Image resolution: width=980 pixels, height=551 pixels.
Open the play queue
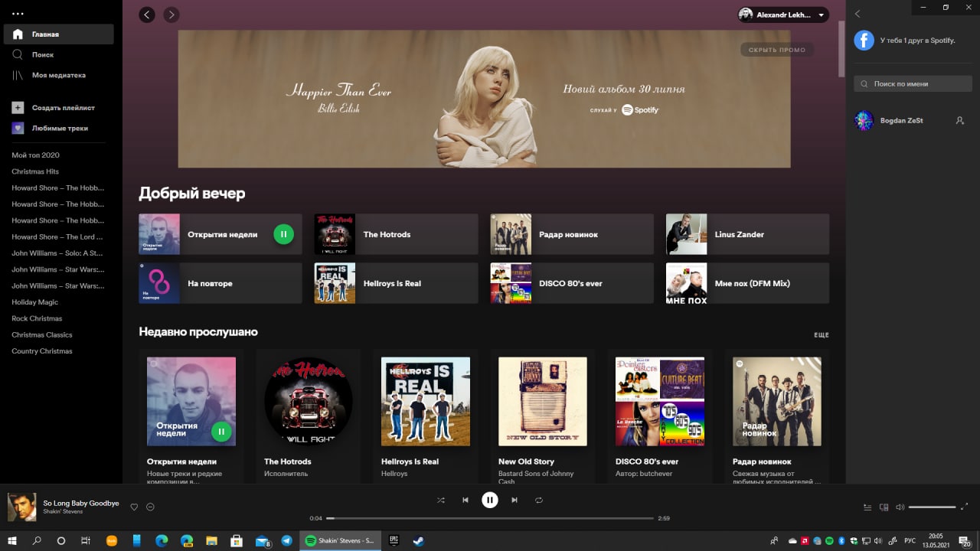coord(867,507)
